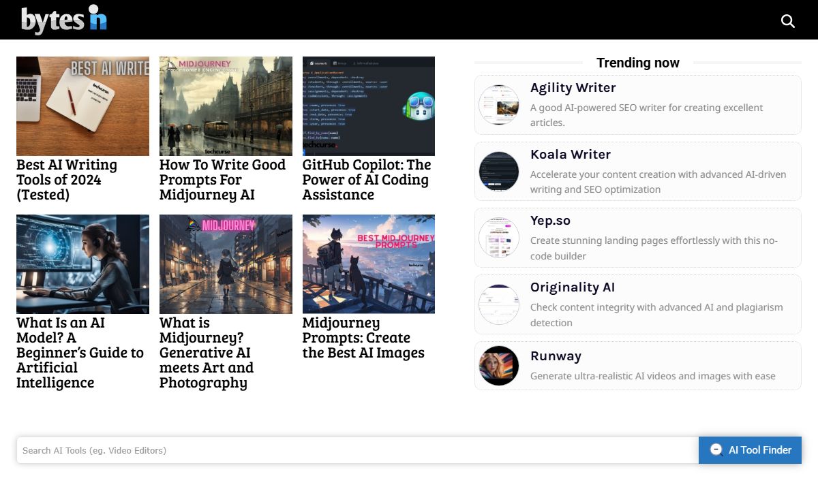This screenshot has height=504, width=818.
Task: Click the bytes in site logo
Action: pyautogui.click(x=64, y=20)
